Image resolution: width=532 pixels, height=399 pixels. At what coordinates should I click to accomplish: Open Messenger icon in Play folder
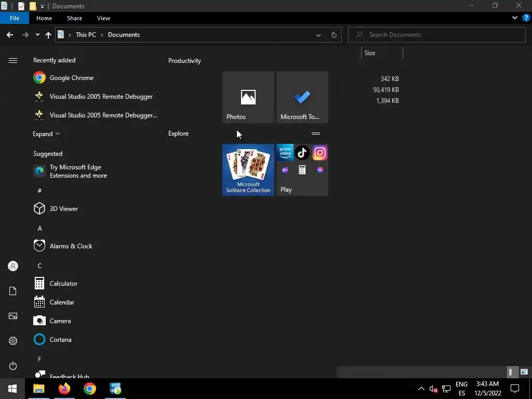pyautogui.click(x=320, y=170)
